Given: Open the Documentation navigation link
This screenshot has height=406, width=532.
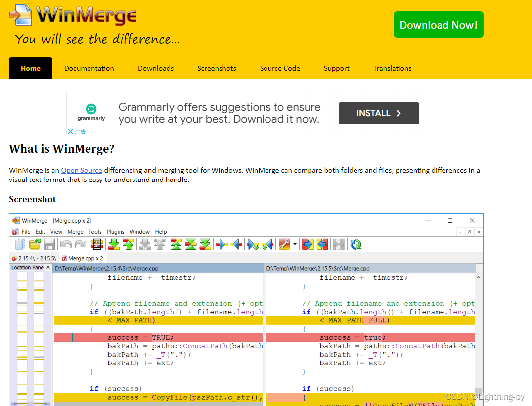Looking at the screenshot, I should point(89,68).
